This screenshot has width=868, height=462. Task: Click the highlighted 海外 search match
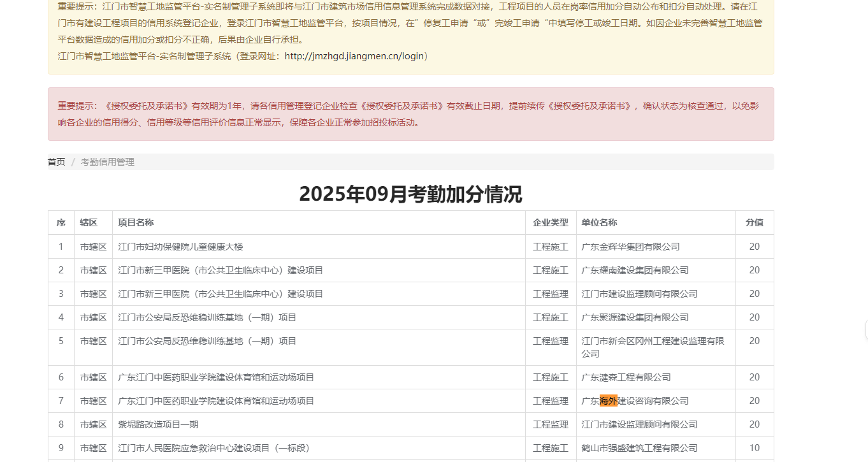pos(609,401)
